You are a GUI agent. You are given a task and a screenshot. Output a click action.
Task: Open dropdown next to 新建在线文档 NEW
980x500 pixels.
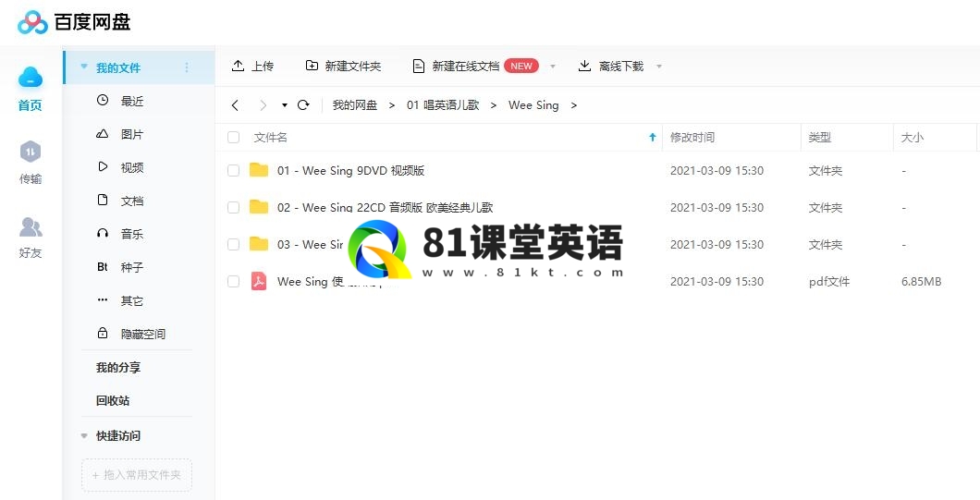pyautogui.click(x=553, y=67)
